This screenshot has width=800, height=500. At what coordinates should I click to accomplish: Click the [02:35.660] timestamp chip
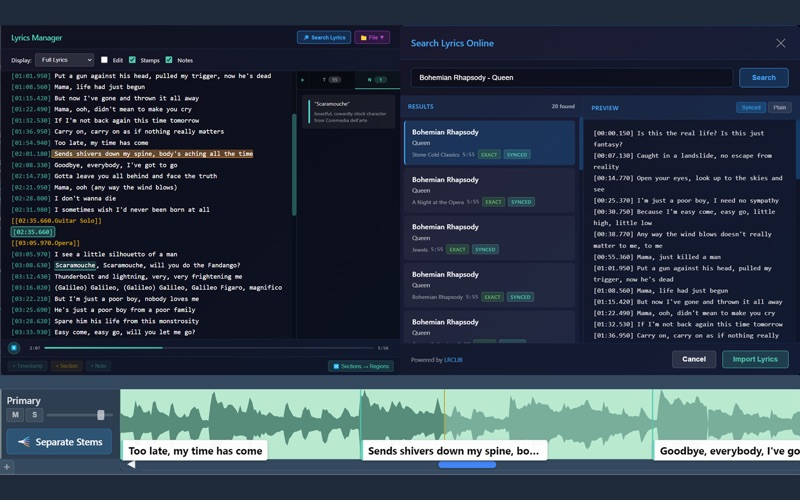[33, 232]
